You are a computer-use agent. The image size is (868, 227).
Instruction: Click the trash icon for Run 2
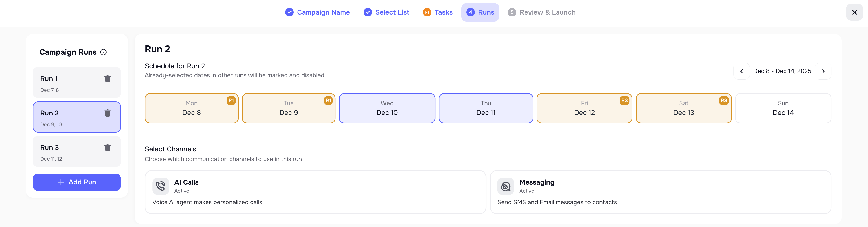coord(107,113)
